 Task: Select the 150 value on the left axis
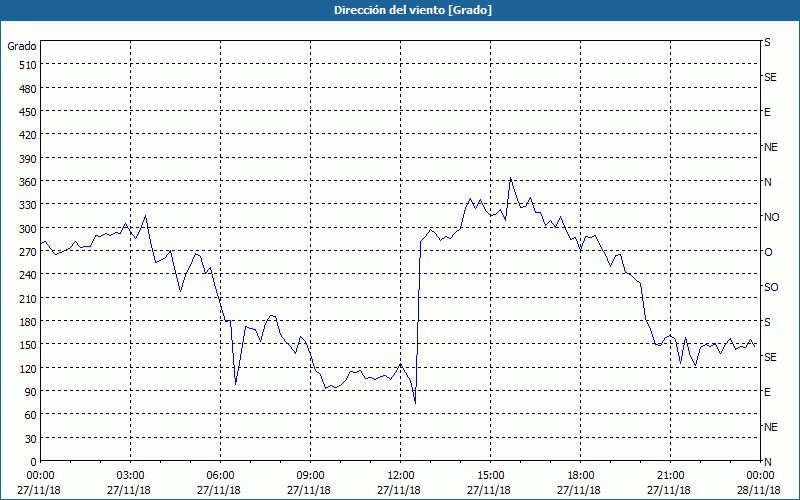click(28, 345)
